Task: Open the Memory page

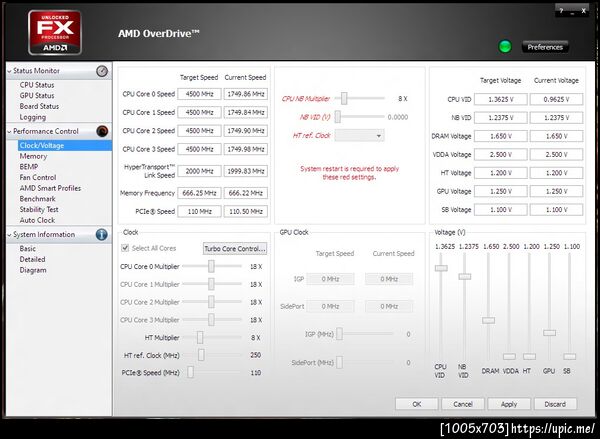Action: (x=33, y=156)
